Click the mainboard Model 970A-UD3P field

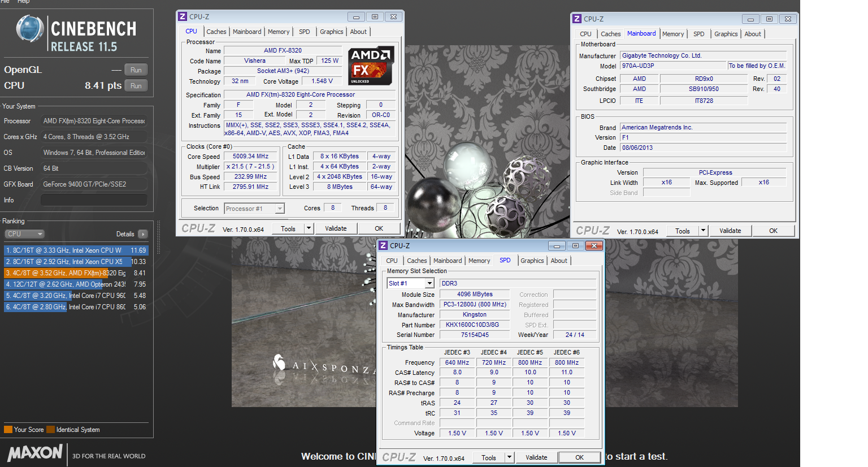[x=673, y=66]
